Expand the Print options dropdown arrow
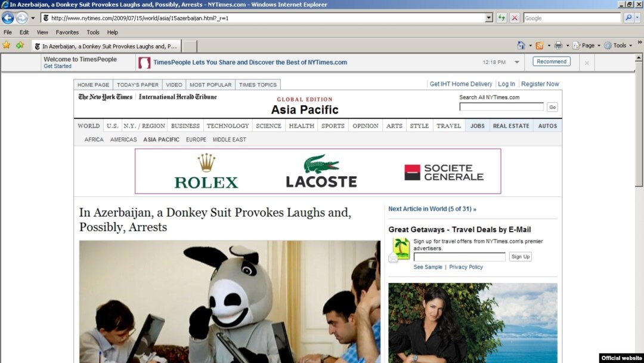 pyautogui.click(x=568, y=45)
